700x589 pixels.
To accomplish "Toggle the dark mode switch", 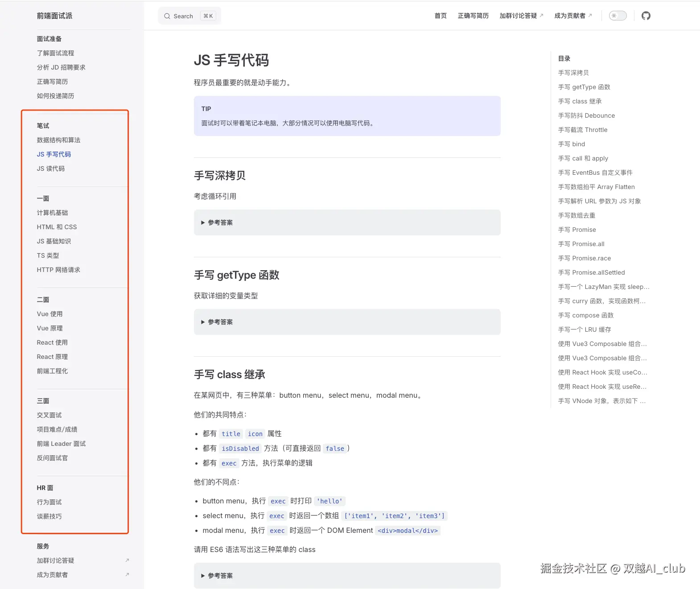I will tap(618, 16).
